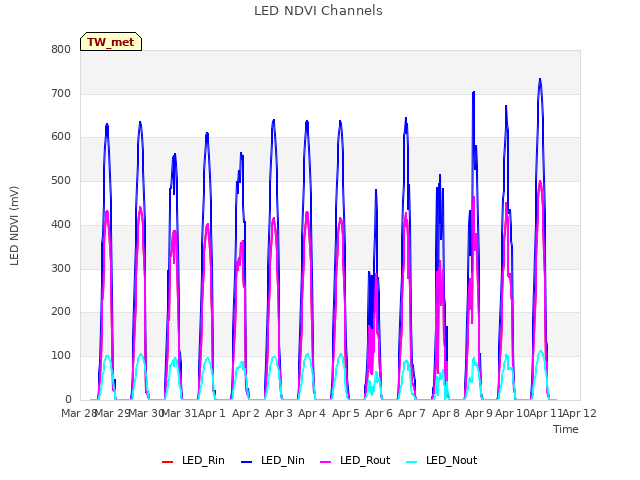640x480 pixels.
Task: Click the LED NDVI (mV) y-axis title
Action: click(x=14, y=226)
